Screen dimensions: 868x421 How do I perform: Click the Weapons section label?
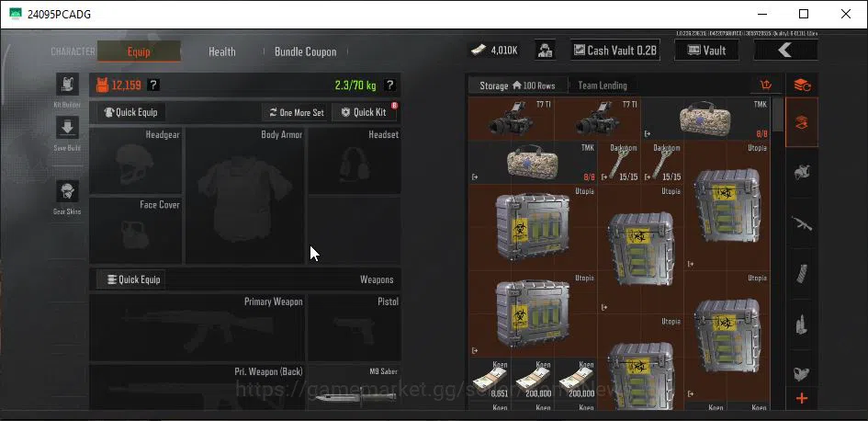coord(377,279)
